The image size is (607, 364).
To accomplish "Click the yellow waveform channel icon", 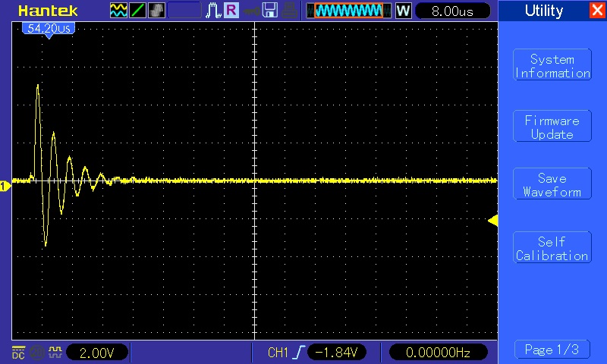I will point(119,11).
